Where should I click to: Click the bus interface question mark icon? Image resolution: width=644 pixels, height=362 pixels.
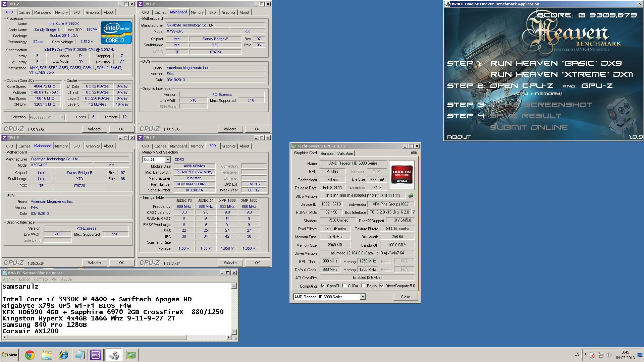point(413,212)
